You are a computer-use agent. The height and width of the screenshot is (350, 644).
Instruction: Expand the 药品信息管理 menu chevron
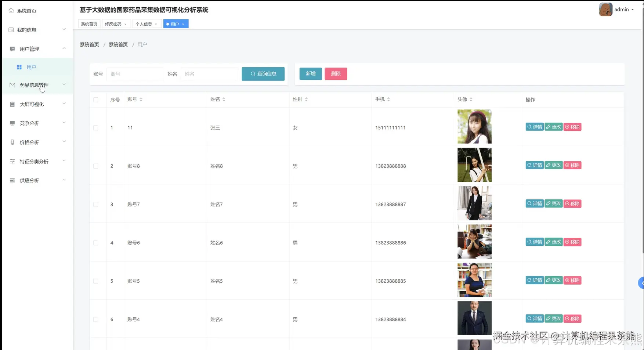[x=64, y=84]
